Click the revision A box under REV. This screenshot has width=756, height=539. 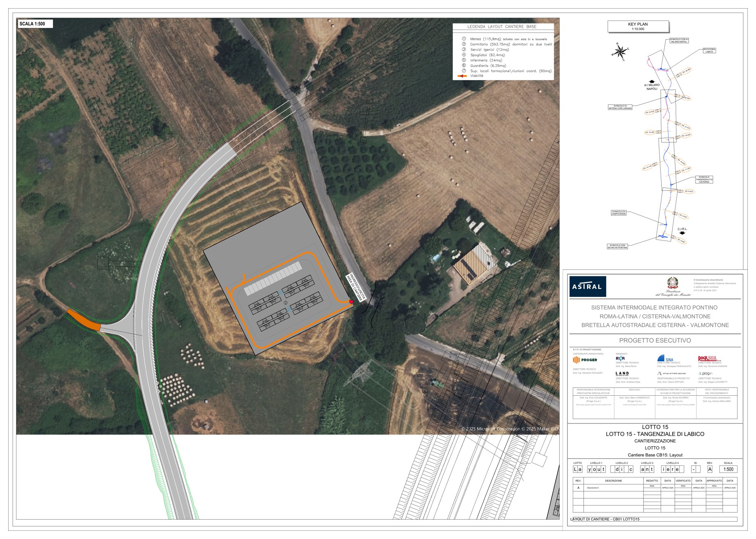tap(710, 469)
